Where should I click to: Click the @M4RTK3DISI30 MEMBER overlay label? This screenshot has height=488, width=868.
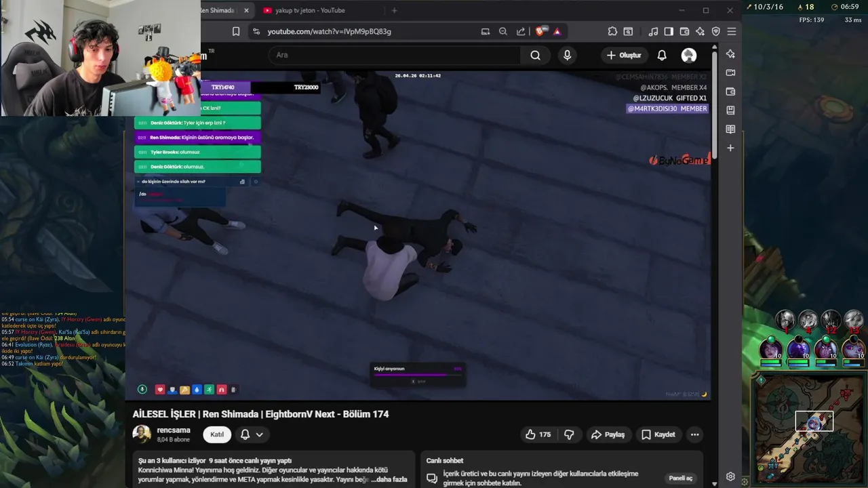point(667,108)
